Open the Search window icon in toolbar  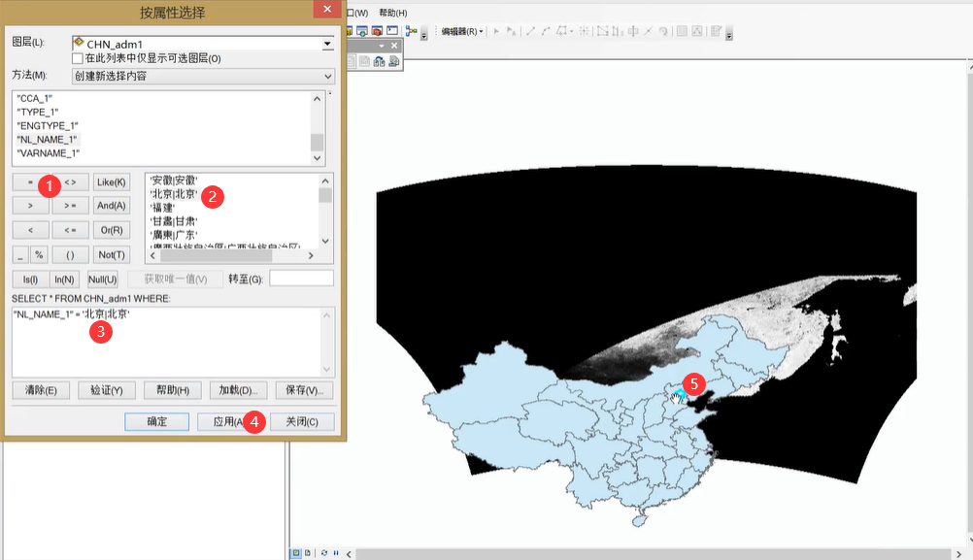(x=362, y=30)
